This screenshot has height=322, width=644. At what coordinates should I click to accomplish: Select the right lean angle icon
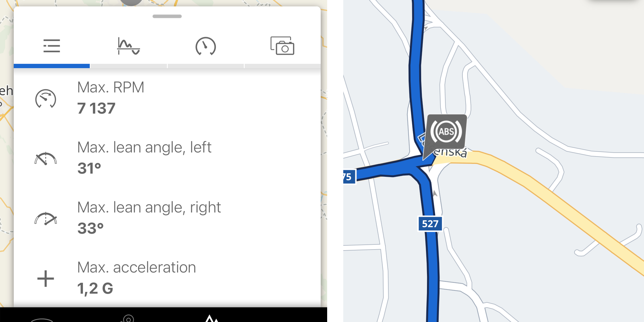(45, 219)
